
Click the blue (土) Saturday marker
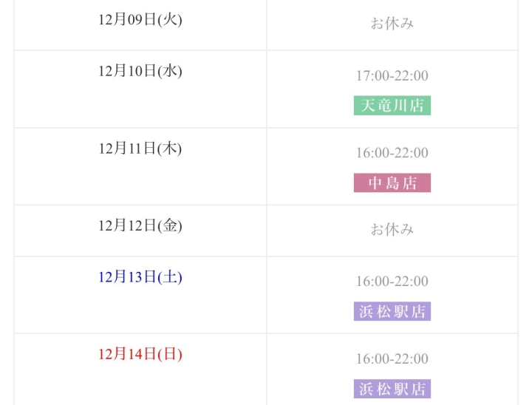169,278
